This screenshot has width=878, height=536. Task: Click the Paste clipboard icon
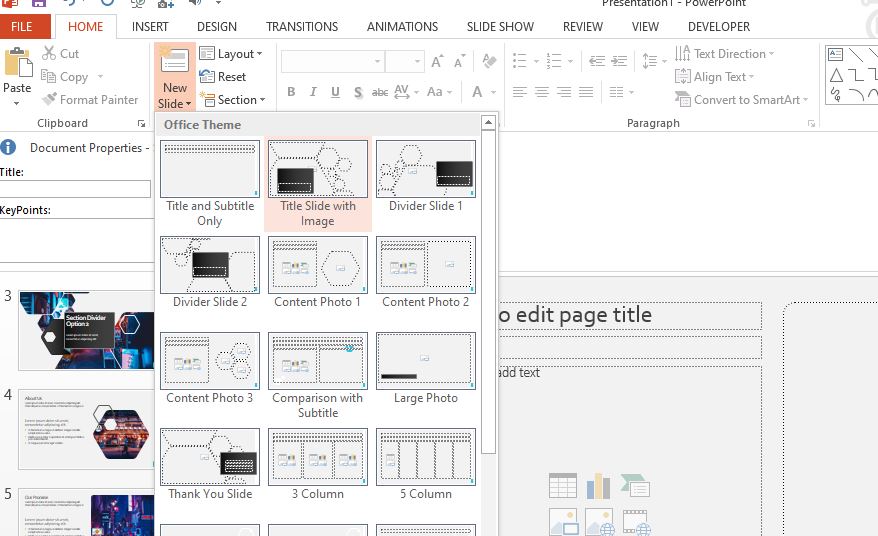18,62
